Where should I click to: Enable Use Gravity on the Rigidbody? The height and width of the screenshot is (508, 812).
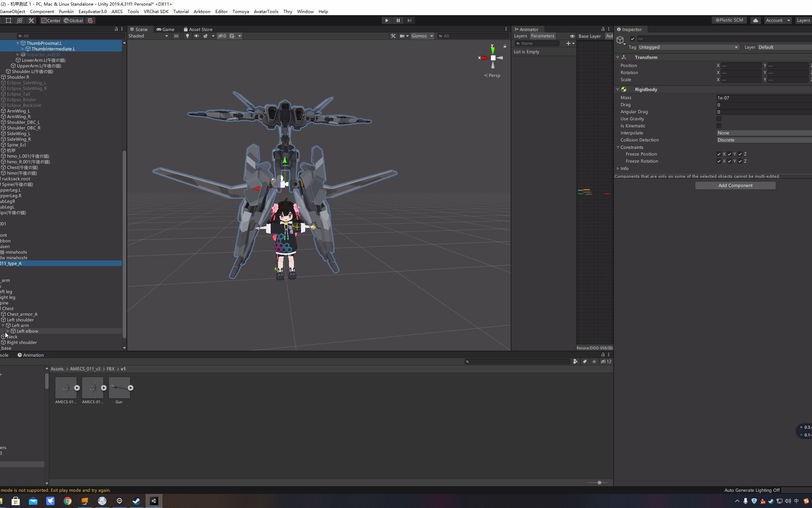pyautogui.click(x=719, y=119)
